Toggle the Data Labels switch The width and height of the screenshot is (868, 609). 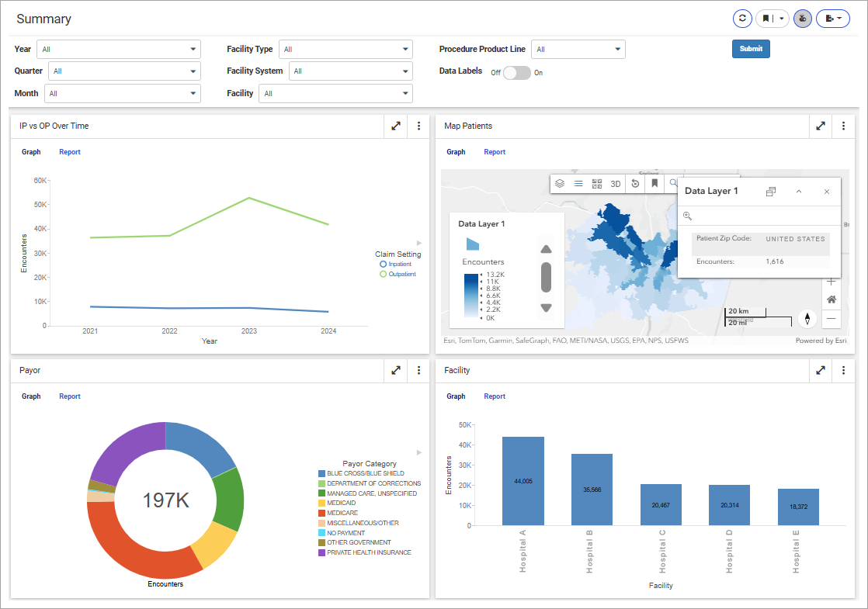click(516, 72)
